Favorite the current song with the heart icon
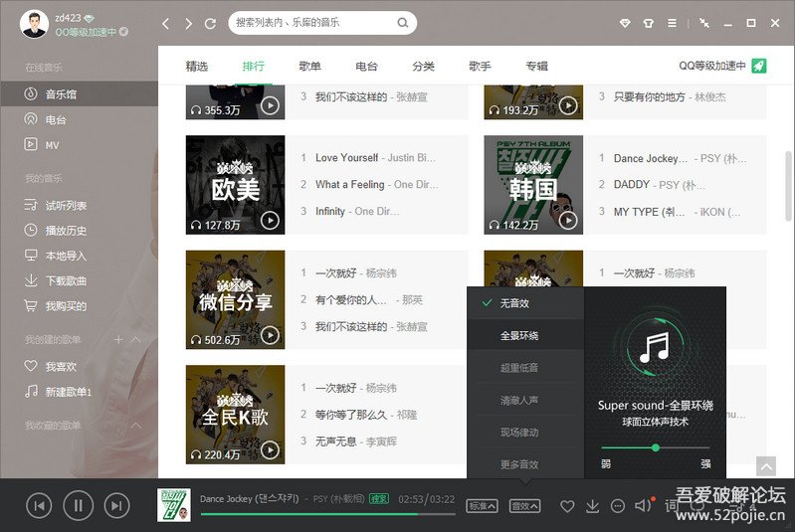Screen dimensions: 795x532 click(x=567, y=506)
